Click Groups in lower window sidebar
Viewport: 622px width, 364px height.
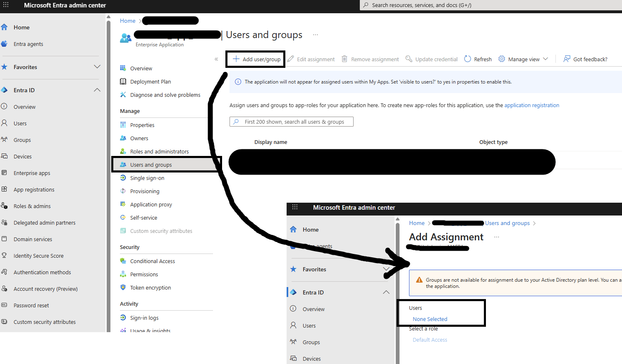coord(311,342)
